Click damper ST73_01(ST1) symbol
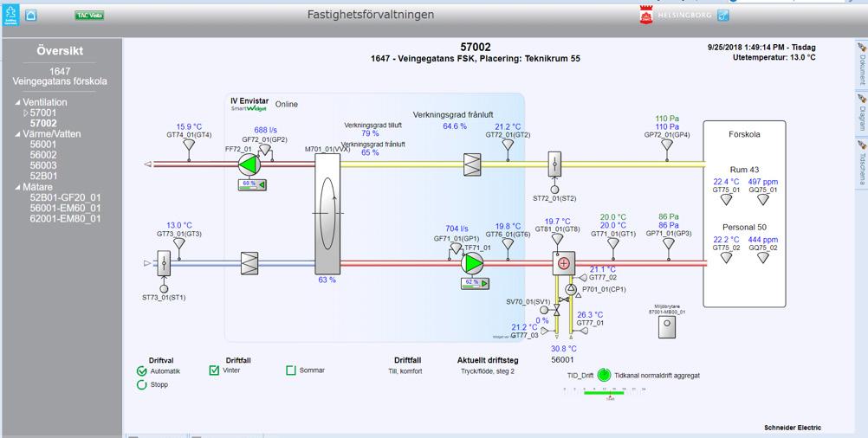The image size is (868, 438). pos(164,264)
